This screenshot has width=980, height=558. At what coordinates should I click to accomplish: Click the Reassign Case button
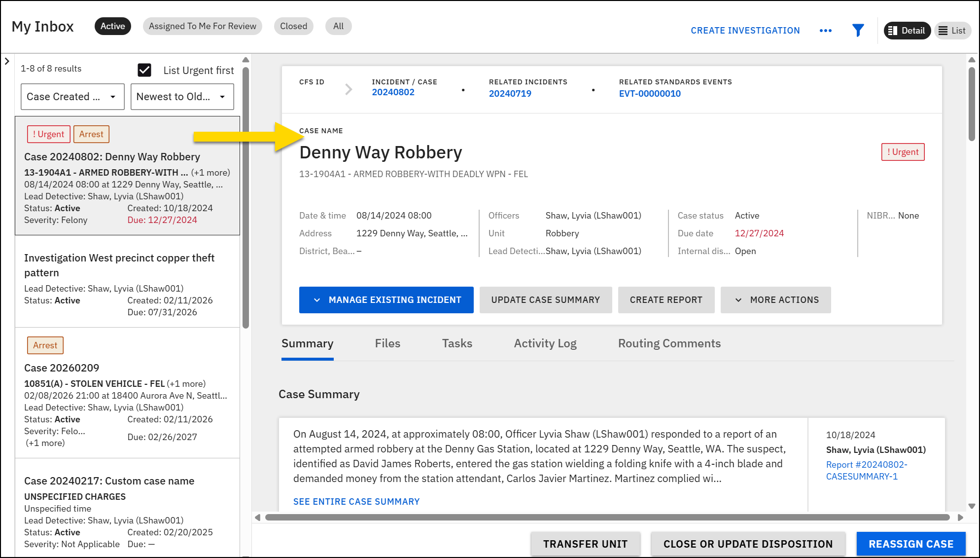[911, 544]
